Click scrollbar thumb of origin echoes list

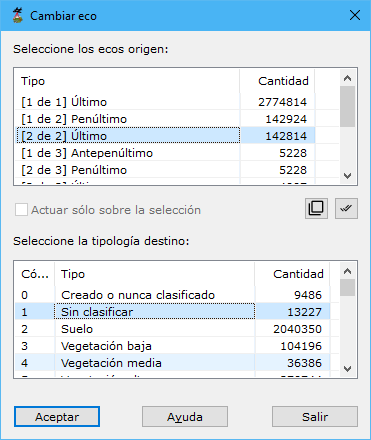click(x=347, y=106)
